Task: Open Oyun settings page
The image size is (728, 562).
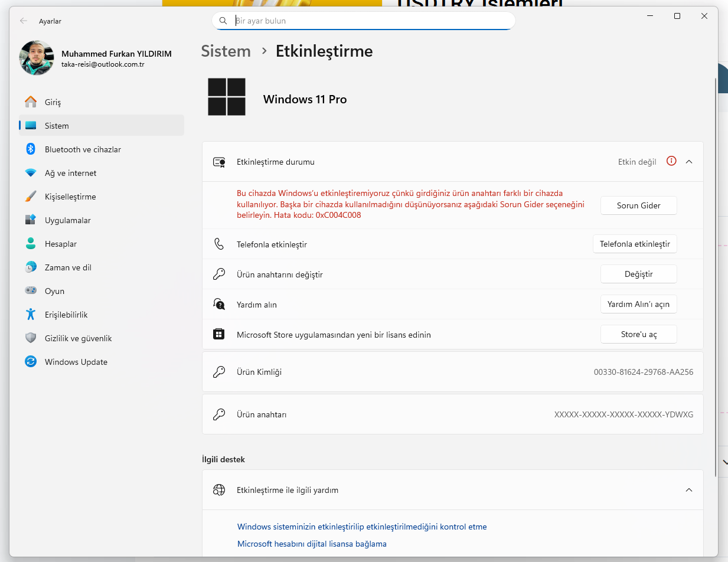Action: [102, 291]
